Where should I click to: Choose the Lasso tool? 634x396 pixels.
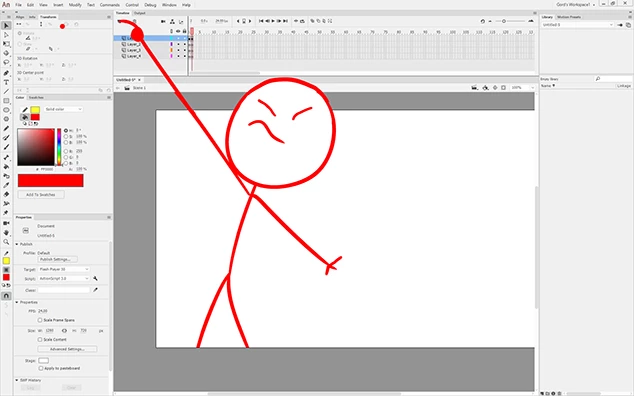[6, 63]
